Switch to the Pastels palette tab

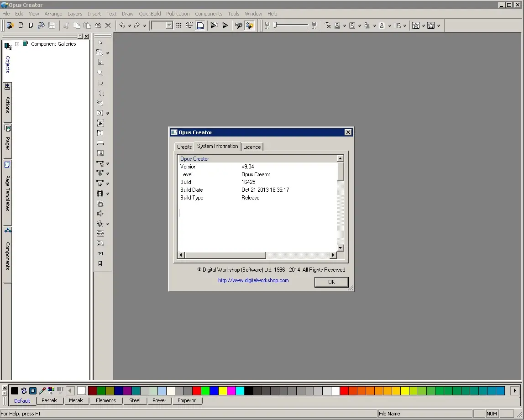click(49, 400)
